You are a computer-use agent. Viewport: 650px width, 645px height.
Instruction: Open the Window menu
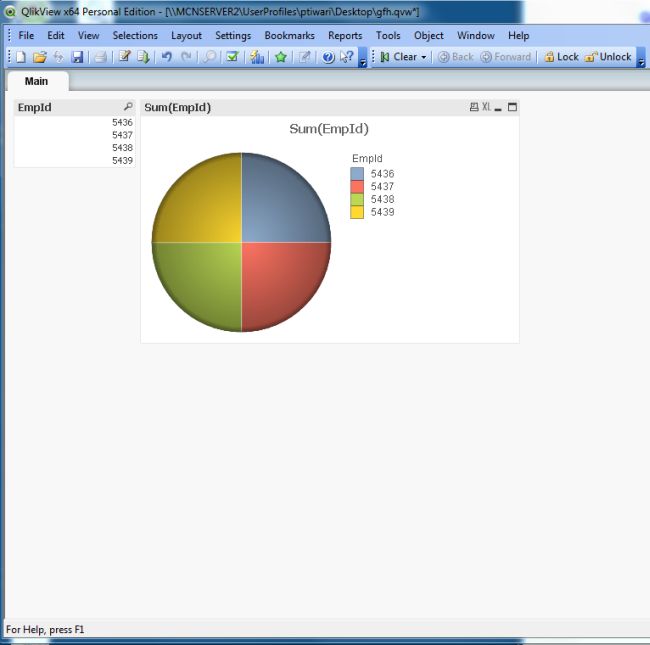pyautogui.click(x=475, y=36)
